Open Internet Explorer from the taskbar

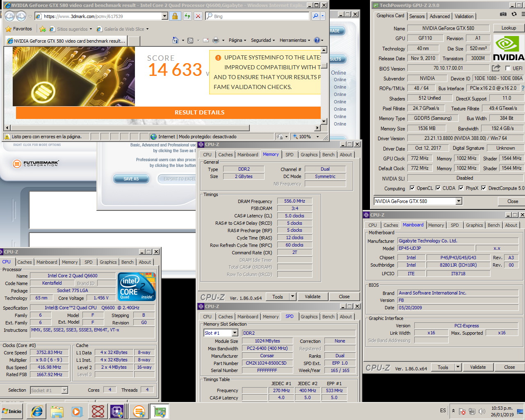(37, 411)
